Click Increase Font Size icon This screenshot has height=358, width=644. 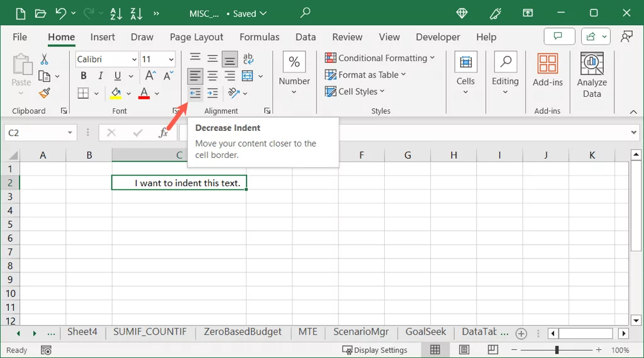click(x=150, y=76)
